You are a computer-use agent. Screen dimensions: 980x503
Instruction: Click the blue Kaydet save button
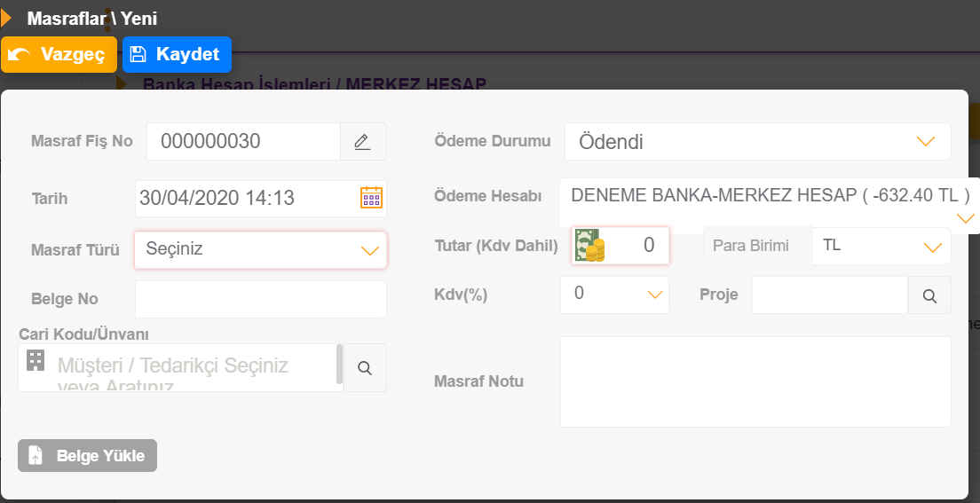177,54
